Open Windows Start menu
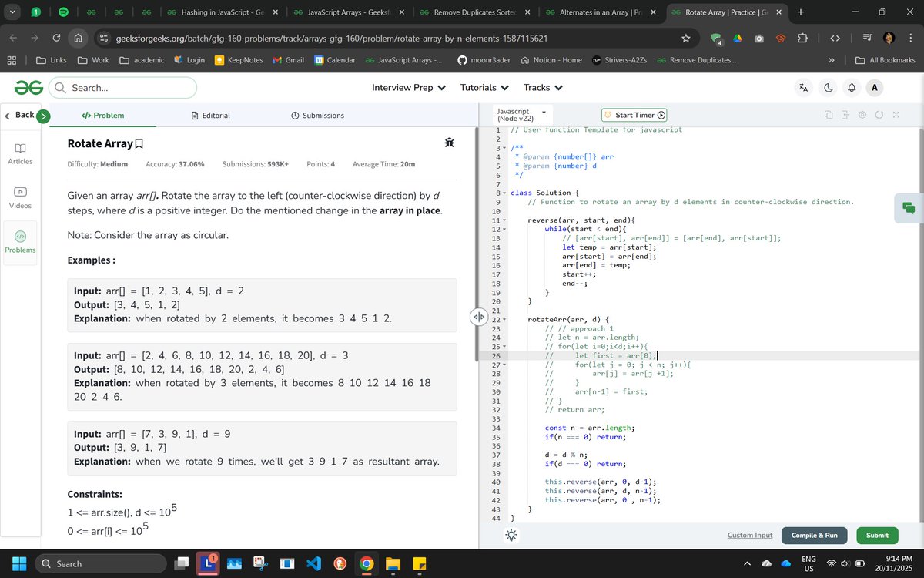 (18, 563)
